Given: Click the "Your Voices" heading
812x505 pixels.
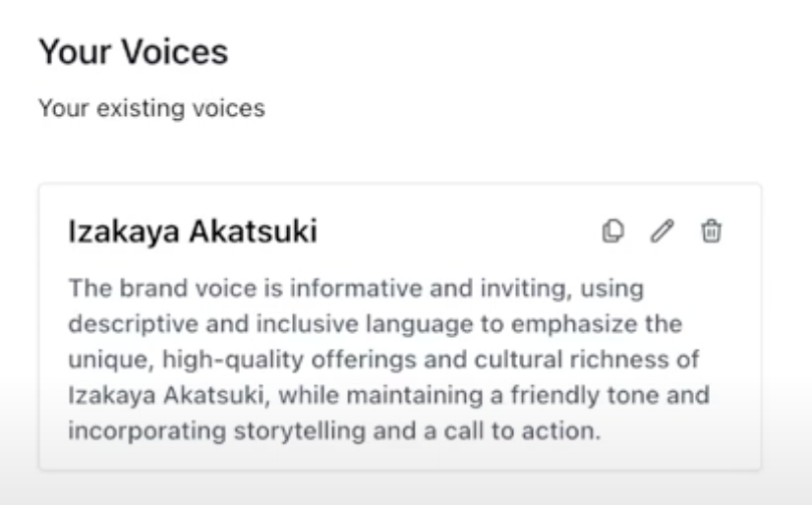Looking at the screenshot, I should tap(133, 52).
